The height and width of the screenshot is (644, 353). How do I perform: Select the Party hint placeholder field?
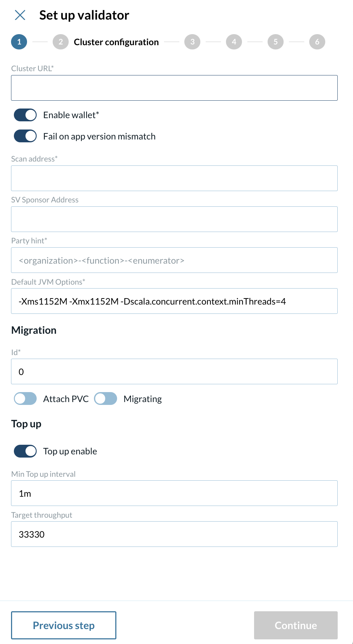(174, 260)
